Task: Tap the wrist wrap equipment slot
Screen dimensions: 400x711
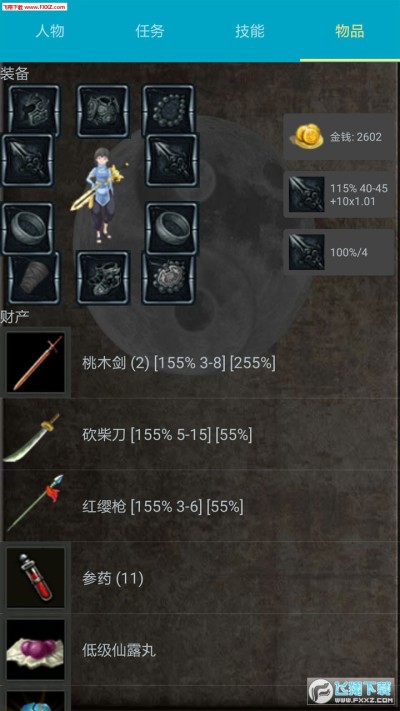Action: [34, 278]
